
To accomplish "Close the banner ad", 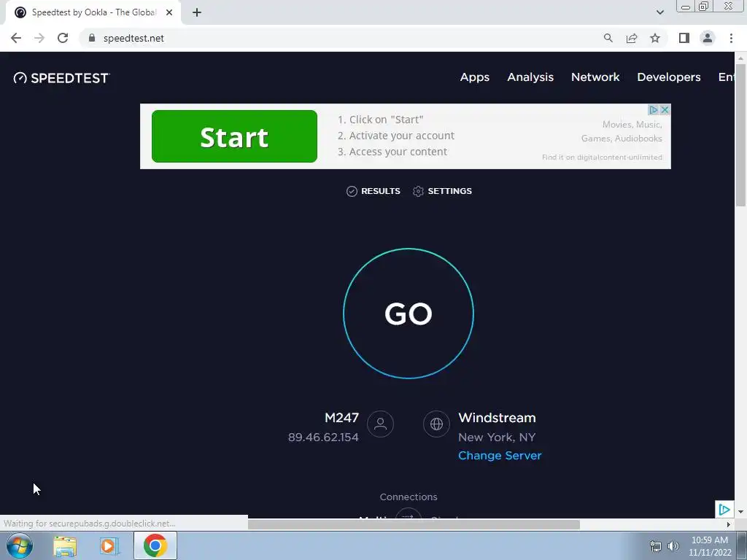I will click(x=665, y=110).
